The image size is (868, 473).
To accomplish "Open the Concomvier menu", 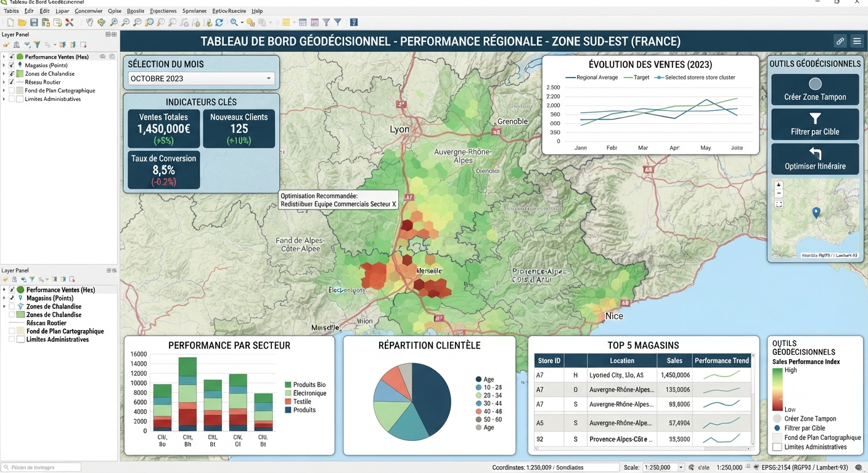I will click(x=89, y=11).
